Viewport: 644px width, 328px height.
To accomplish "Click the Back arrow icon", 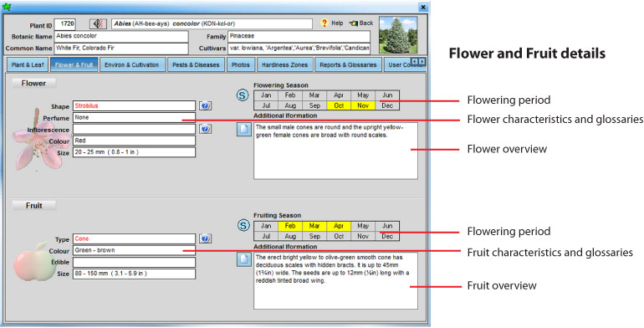I will [353, 23].
